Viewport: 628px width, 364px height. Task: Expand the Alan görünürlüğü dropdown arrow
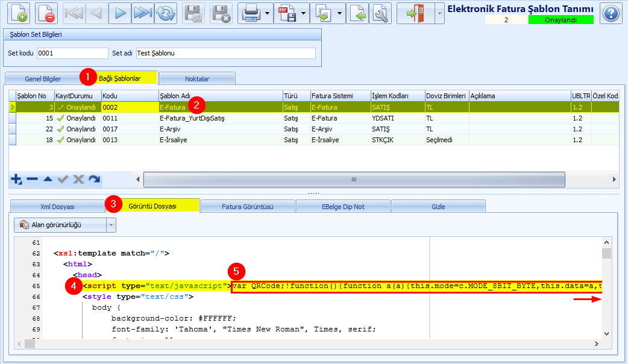point(111,225)
